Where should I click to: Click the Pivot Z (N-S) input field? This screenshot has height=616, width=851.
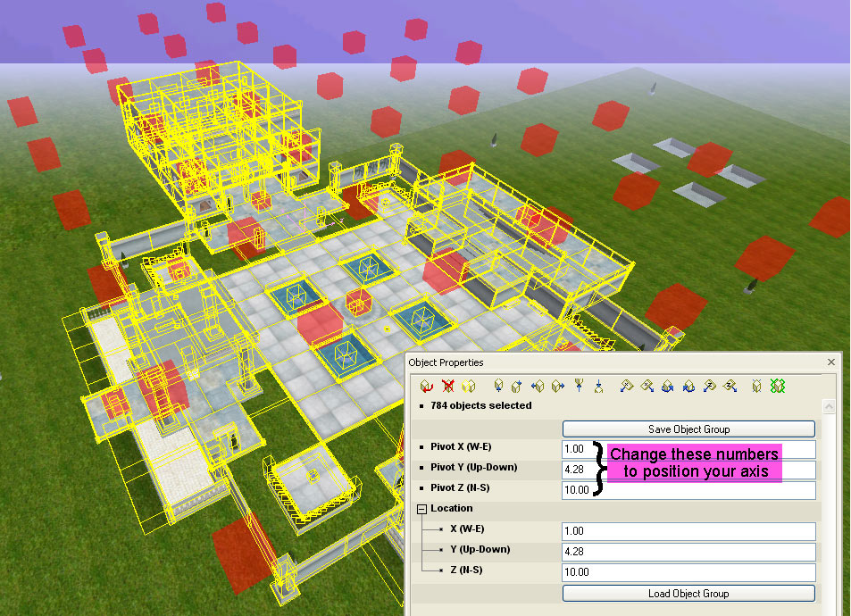click(x=688, y=490)
